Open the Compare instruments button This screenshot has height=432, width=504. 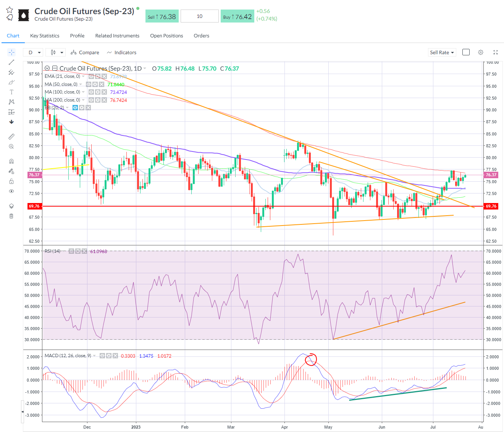coord(85,52)
